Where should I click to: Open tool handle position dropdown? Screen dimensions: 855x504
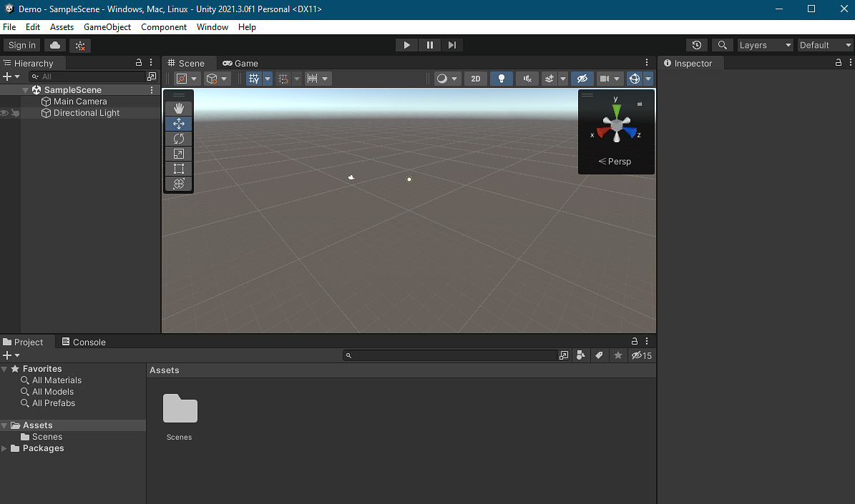187,79
